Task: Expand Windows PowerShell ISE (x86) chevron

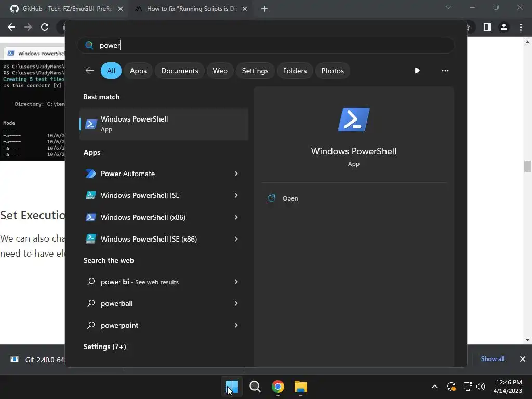Action: 236,239
